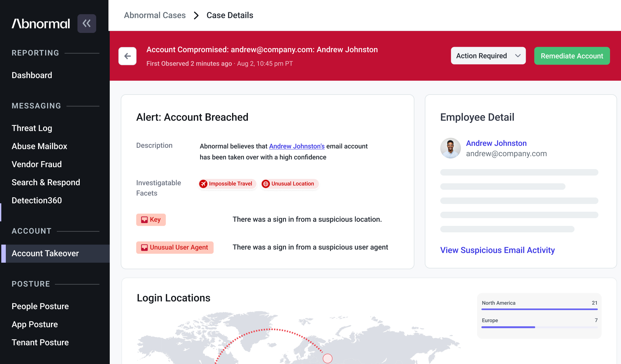Open Threat Log in the sidebar

point(32,128)
